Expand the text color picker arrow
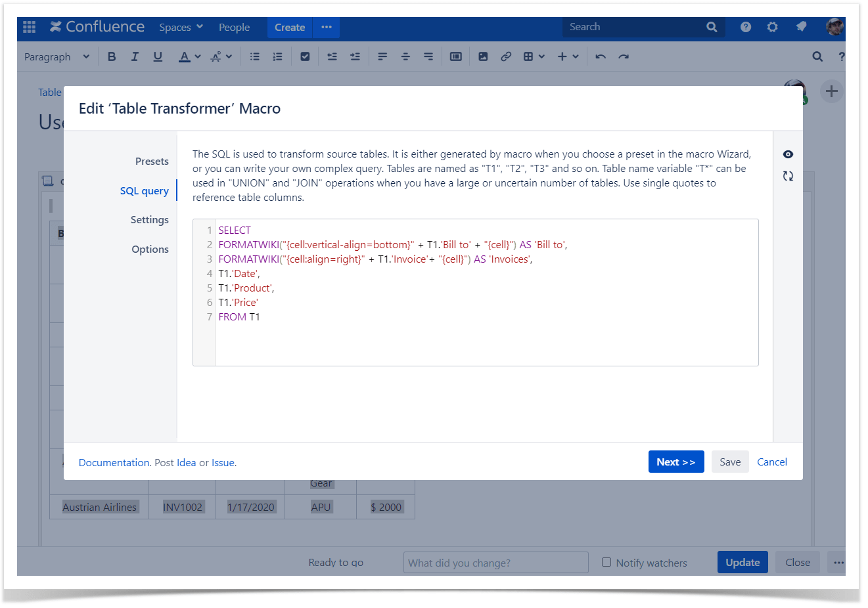The image size is (868, 608). pos(198,56)
